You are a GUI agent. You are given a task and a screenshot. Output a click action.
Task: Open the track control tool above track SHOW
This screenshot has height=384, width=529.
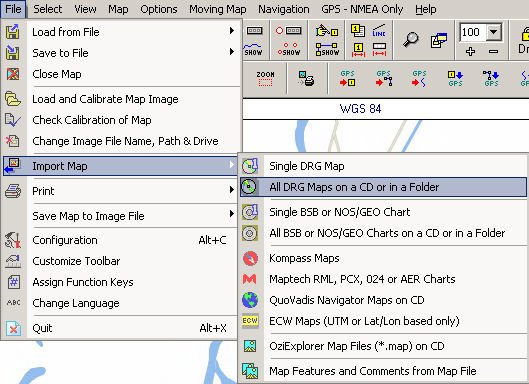coord(254,31)
